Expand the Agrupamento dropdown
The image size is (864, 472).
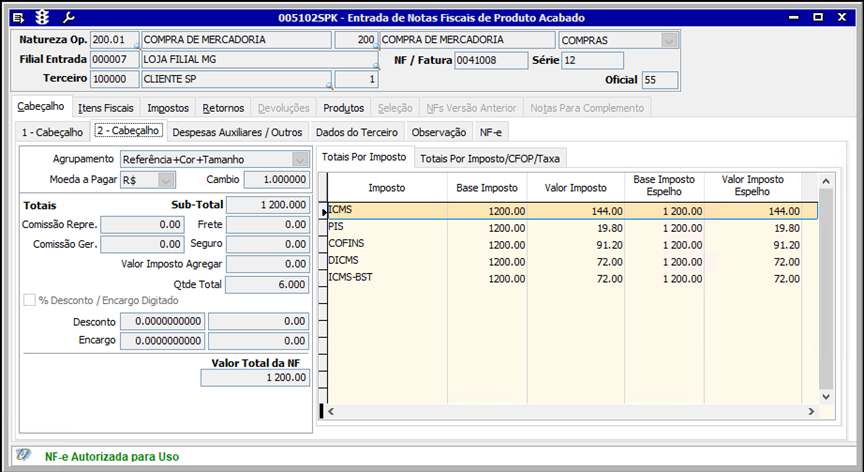click(299, 159)
